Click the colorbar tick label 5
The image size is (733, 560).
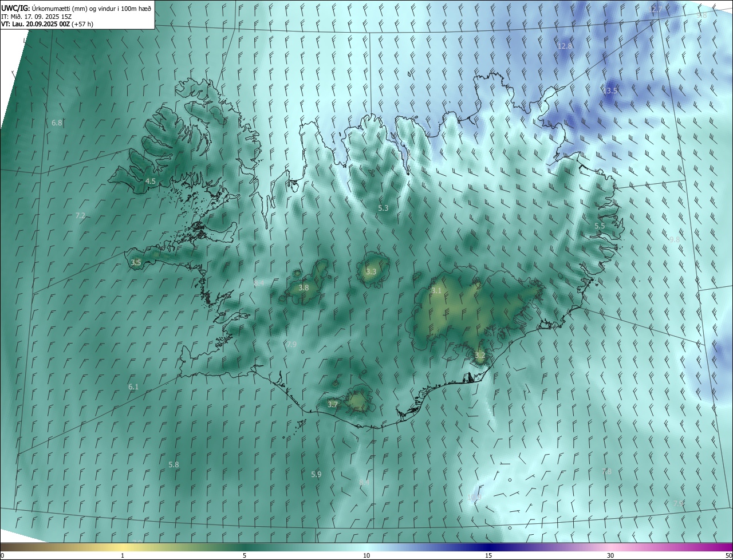[x=245, y=556]
